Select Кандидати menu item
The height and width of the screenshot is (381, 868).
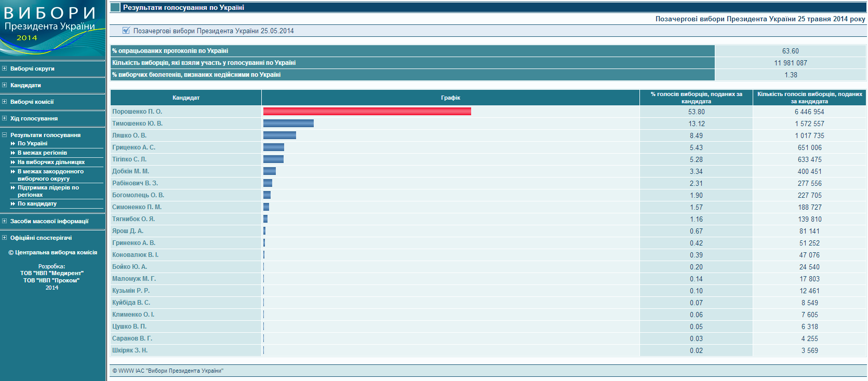coord(25,85)
